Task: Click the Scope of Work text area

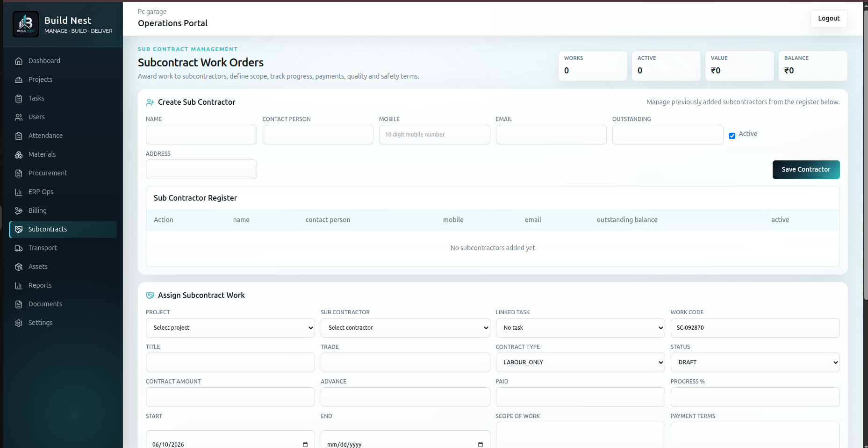Action: [580, 435]
